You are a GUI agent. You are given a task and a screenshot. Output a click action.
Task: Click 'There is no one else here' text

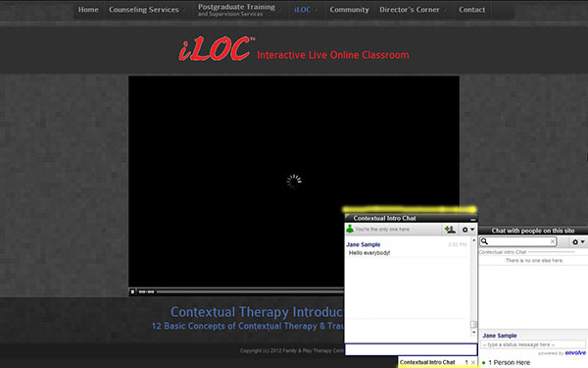click(534, 261)
